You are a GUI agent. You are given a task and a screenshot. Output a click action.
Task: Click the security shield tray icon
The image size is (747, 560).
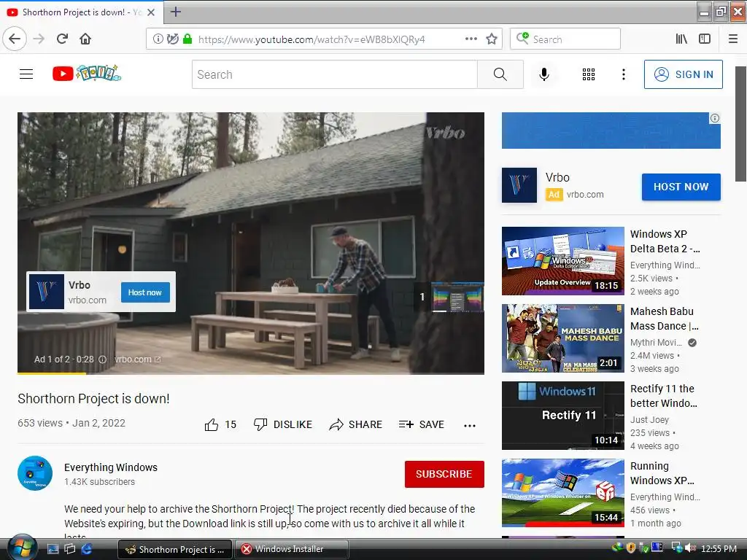(631, 548)
